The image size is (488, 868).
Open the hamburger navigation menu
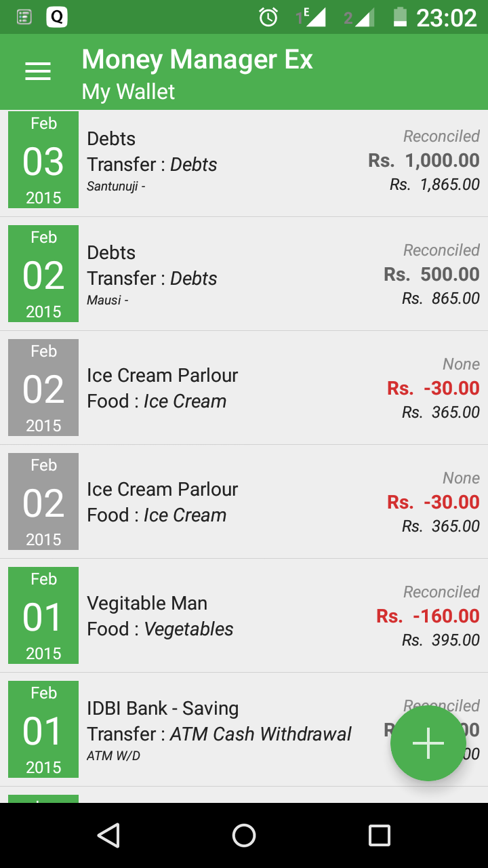[38, 72]
